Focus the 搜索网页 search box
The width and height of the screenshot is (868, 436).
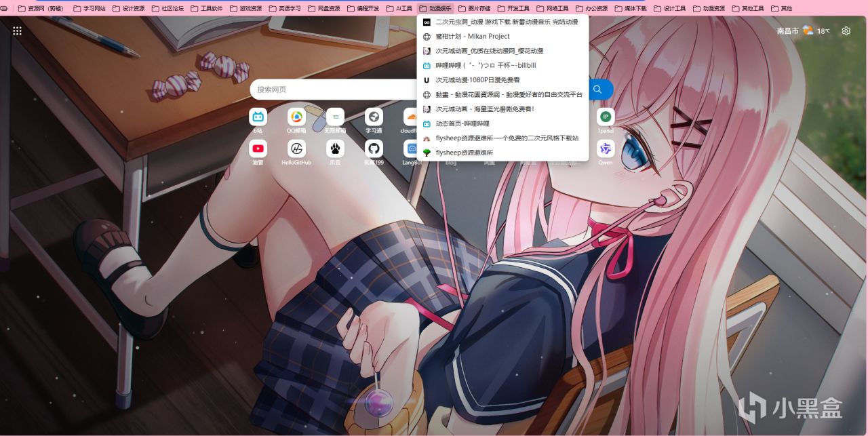coord(334,90)
